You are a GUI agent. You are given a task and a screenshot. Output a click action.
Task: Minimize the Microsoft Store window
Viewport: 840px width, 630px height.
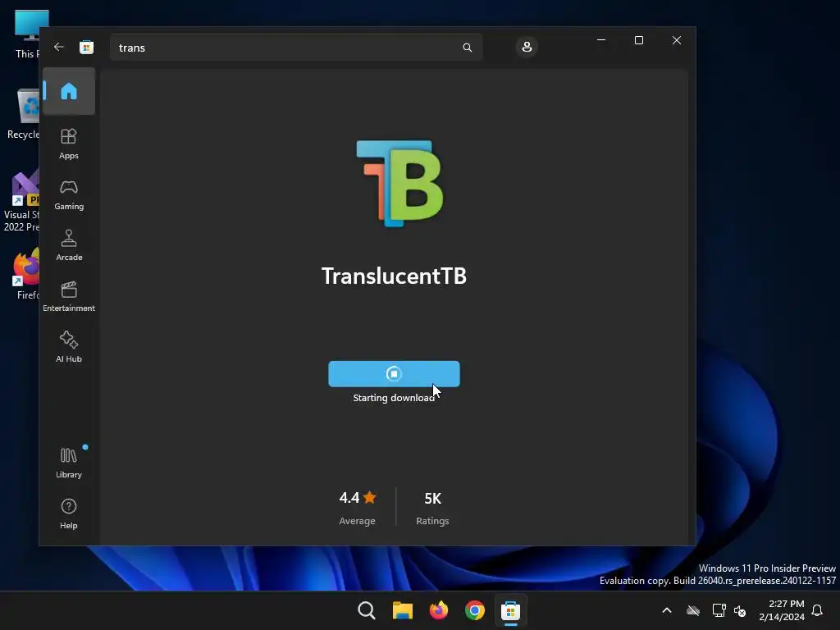click(x=601, y=40)
